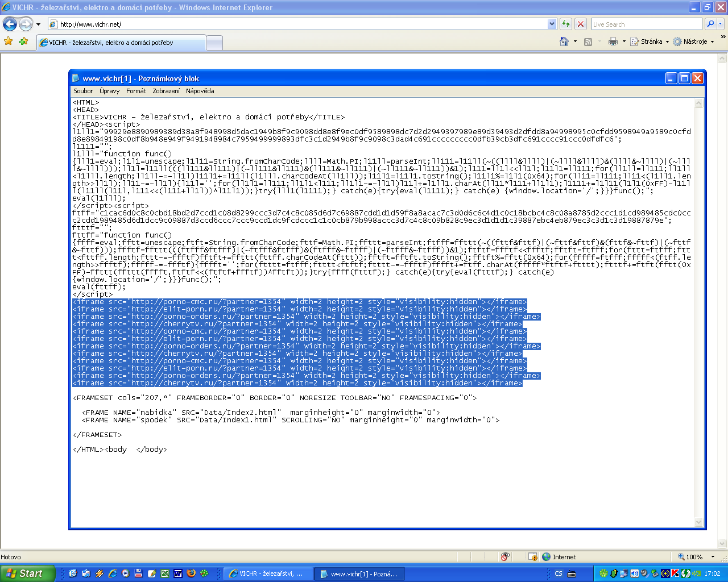Viewport: 728px width, 582px height.
Task: Click Notepad scrollbar up arrow
Action: (x=700, y=103)
